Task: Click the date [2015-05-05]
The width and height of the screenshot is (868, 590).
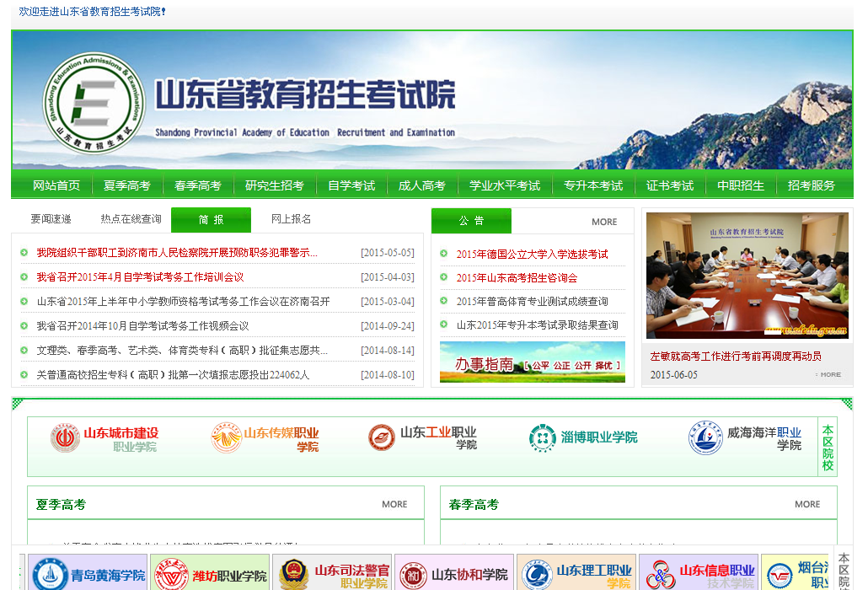Action: click(x=388, y=252)
